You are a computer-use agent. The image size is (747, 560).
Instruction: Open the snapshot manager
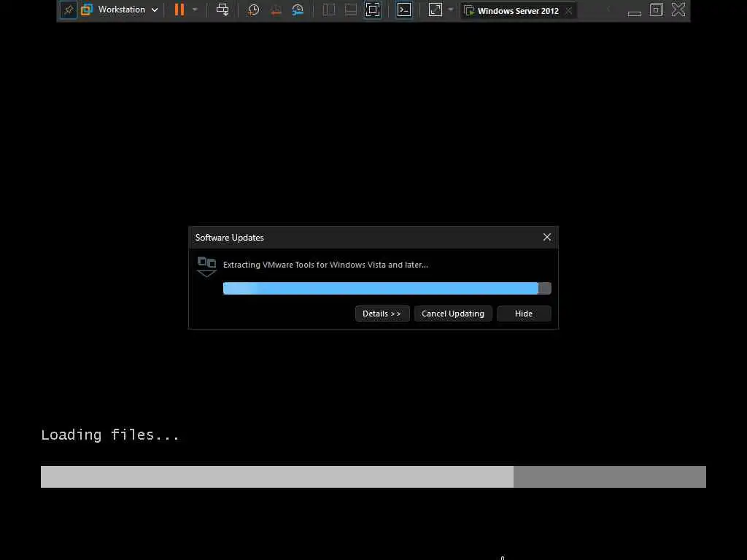click(298, 9)
